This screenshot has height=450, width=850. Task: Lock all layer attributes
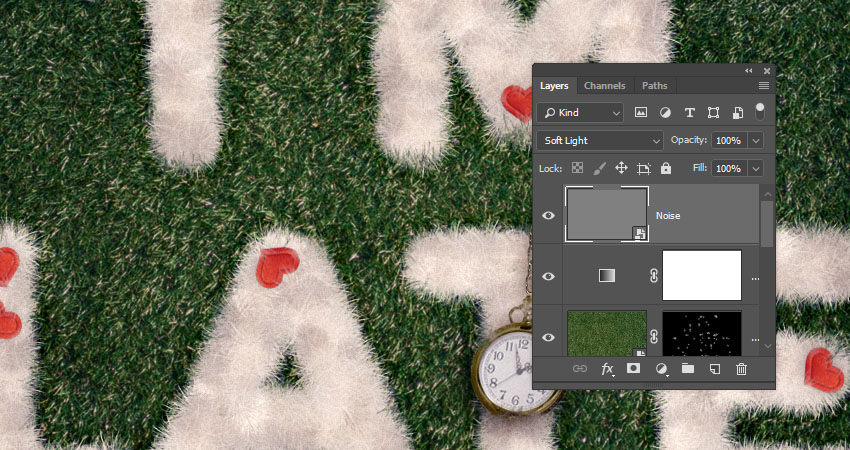[666, 168]
